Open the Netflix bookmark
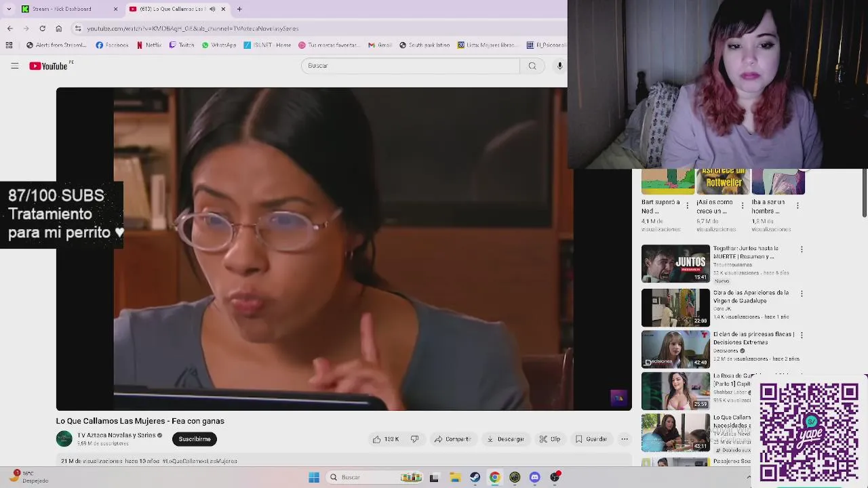 coord(149,45)
